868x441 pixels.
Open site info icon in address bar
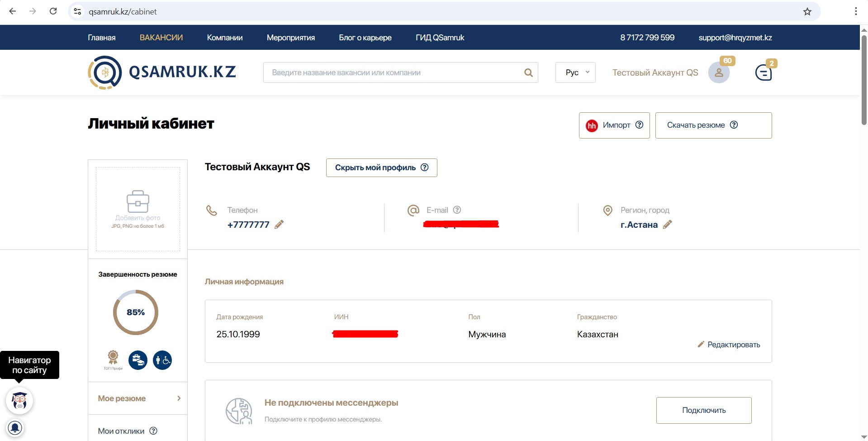78,11
